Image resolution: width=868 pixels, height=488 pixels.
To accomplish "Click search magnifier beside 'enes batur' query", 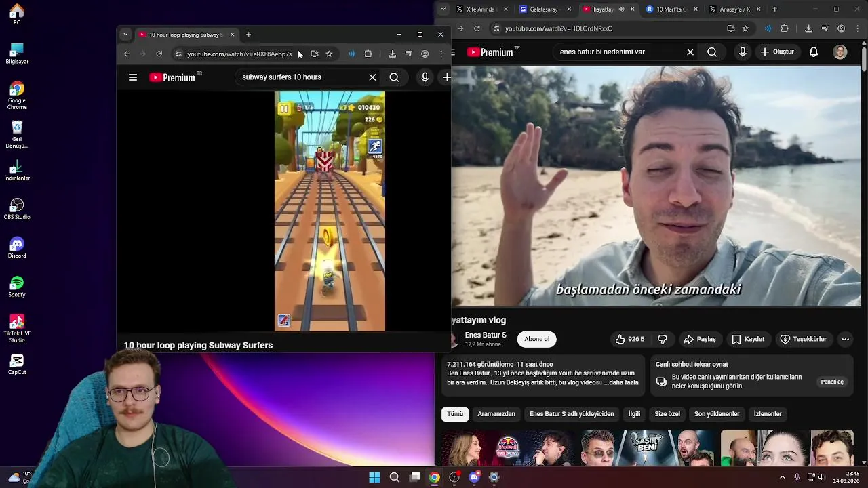I will point(712,52).
